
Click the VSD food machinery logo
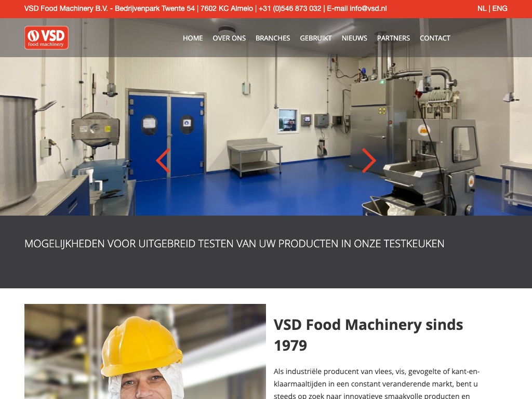46,37
